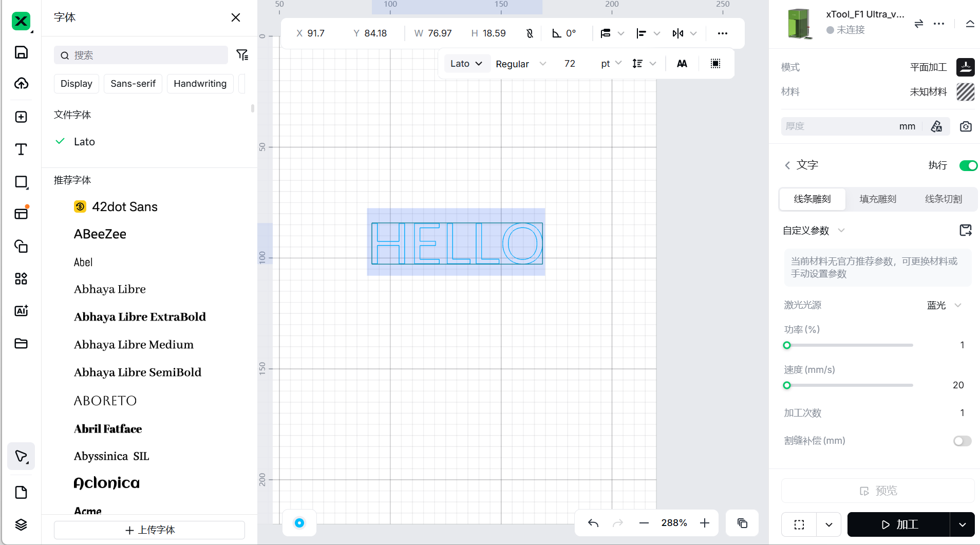Enable the 割缝补偿 toggle
980x545 pixels.
[x=962, y=441]
